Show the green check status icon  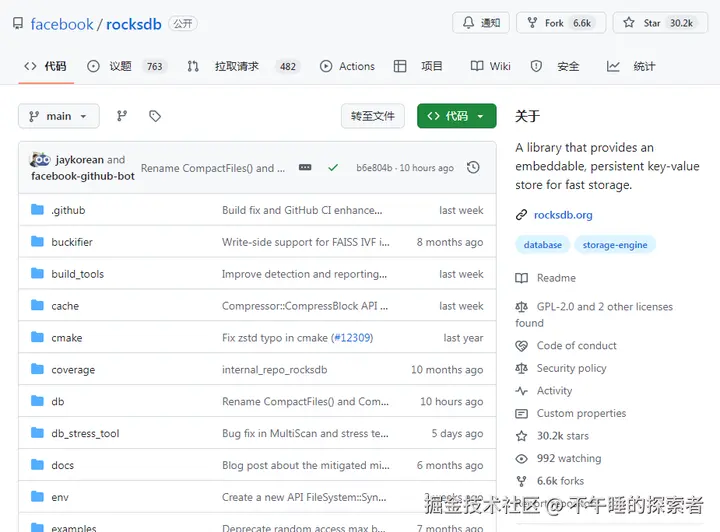[x=333, y=168]
